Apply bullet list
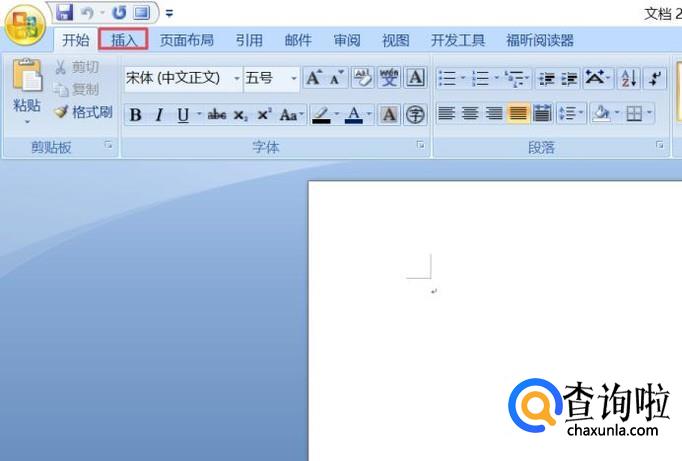 [x=447, y=79]
